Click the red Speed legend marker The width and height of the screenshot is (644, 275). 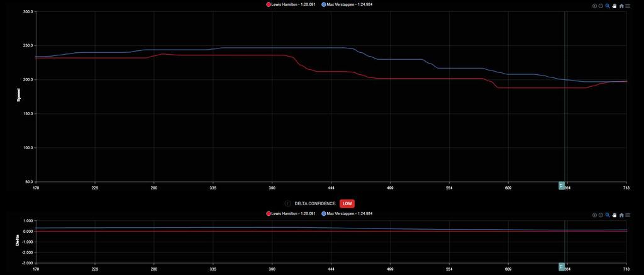pos(269,4)
